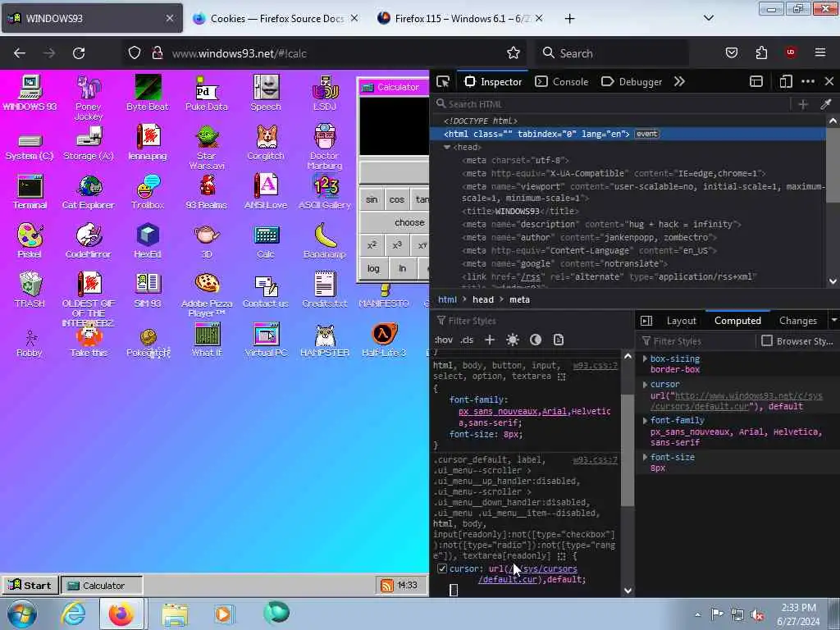Open the Corglitch desktop icon
The height and width of the screenshot is (630, 840).
(266, 142)
